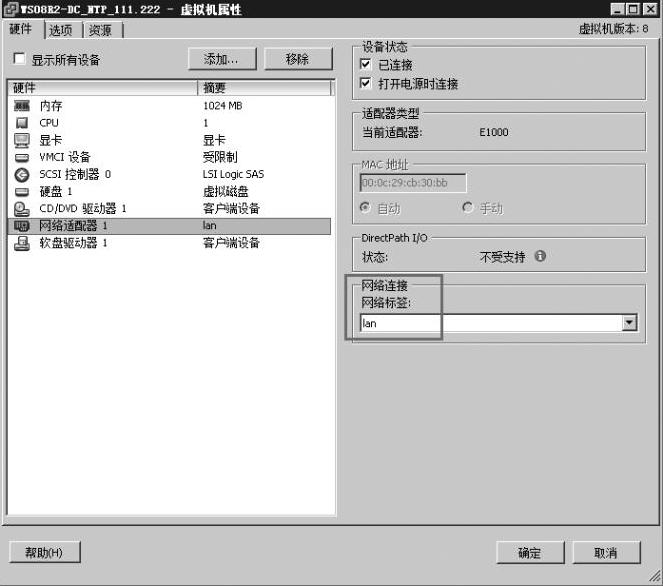Viewport: 663px width, 586px height.
Task: Maximize the 虚拟机属性 window
Action: pos(633,9)
